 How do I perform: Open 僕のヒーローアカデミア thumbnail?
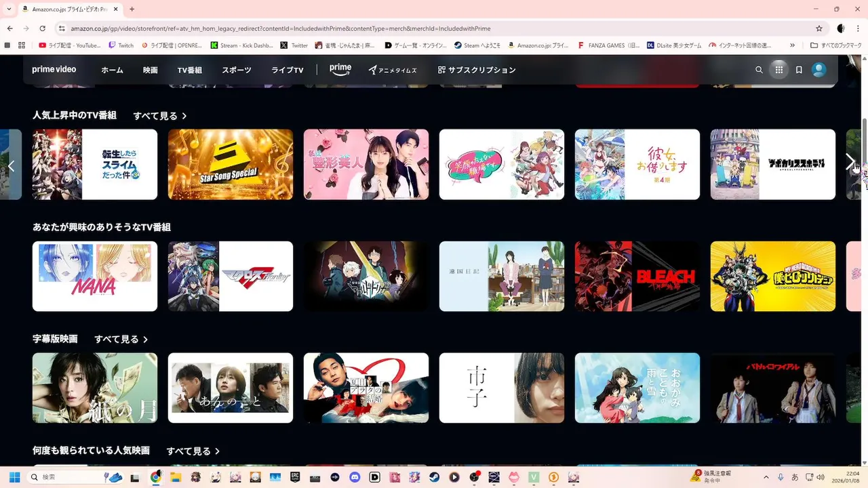(773, 277)
